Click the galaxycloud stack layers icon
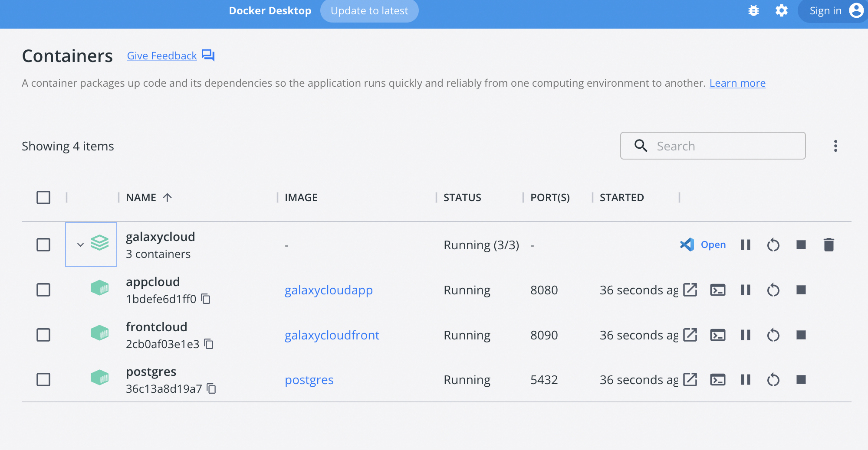This screenshot has width=868, height=450. 99,242
